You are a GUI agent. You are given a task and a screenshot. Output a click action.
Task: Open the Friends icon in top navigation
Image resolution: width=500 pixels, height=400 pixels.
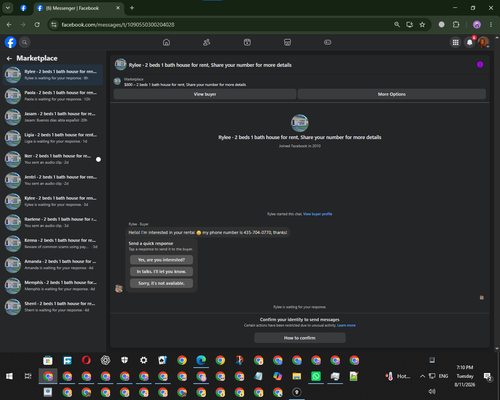[x=207, y=42]
